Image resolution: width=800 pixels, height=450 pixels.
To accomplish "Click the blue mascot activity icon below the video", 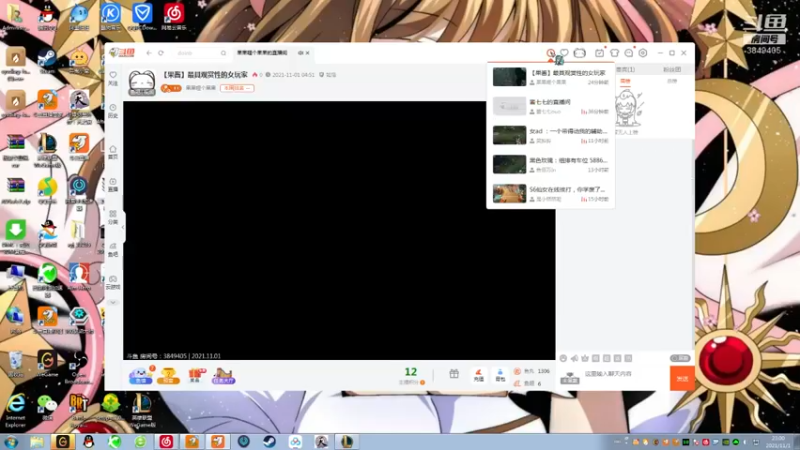I will coord(141,376).
